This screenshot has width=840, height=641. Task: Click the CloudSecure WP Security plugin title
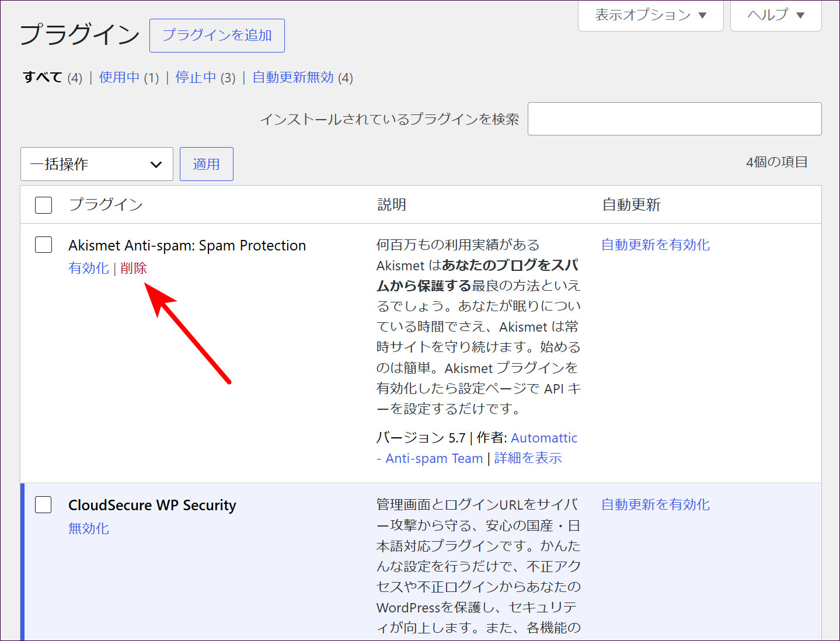point(152,505)
